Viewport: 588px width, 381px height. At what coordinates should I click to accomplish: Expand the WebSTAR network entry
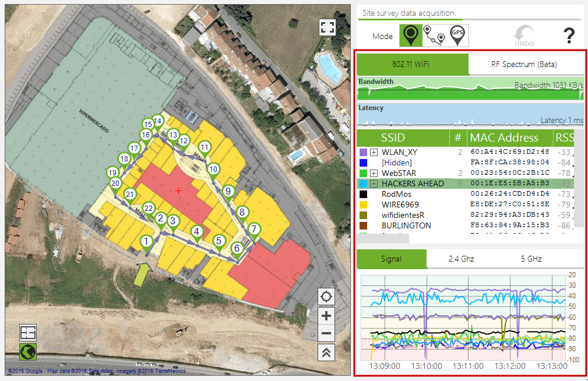(374, 173)
